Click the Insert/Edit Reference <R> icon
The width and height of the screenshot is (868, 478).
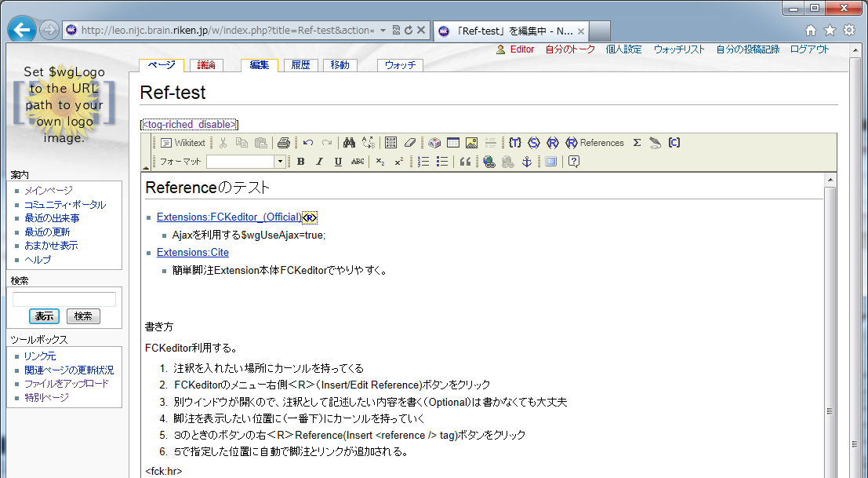(553, 143)
